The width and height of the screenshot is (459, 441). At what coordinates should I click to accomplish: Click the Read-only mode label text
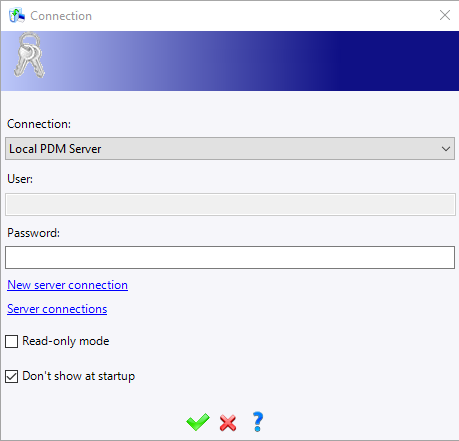[x=66, y=341]
